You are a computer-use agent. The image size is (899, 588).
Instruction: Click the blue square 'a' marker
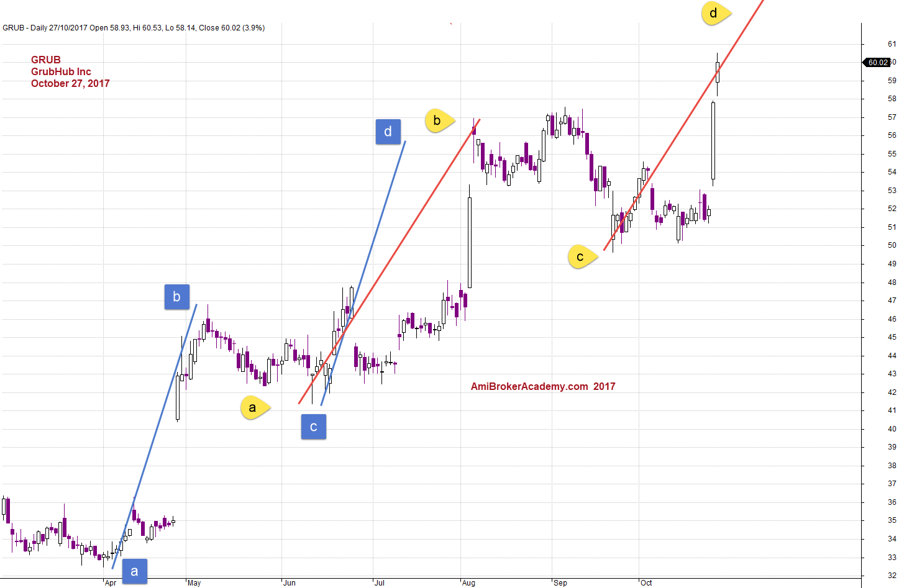(x=135, y=571)
